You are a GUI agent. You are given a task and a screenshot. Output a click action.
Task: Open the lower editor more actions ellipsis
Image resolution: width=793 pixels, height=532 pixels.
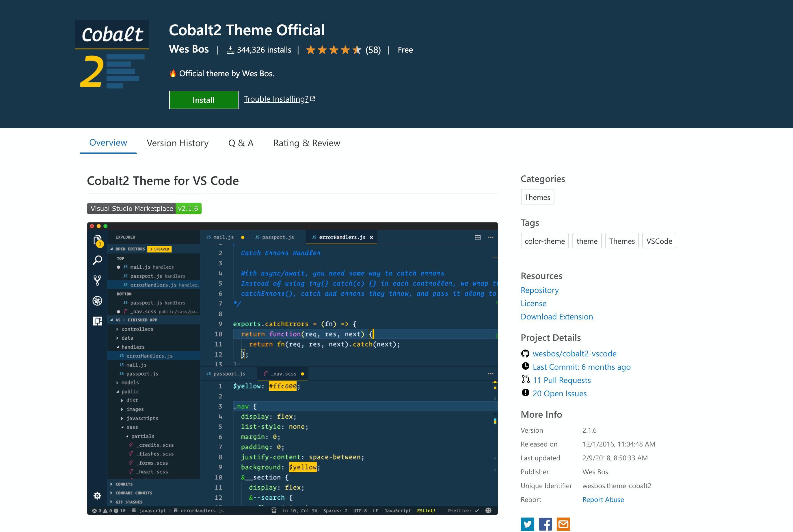tap(491, 373)
